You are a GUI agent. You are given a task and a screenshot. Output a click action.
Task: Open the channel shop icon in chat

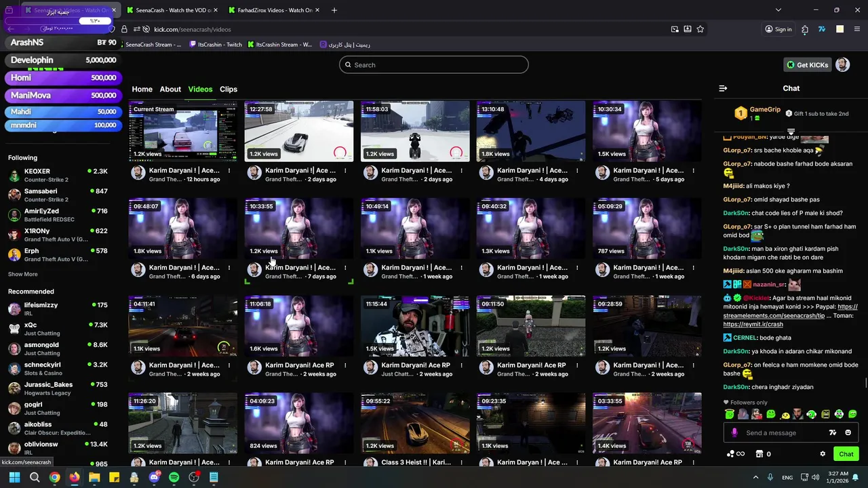pyautogui.click(x=759, y=454)
